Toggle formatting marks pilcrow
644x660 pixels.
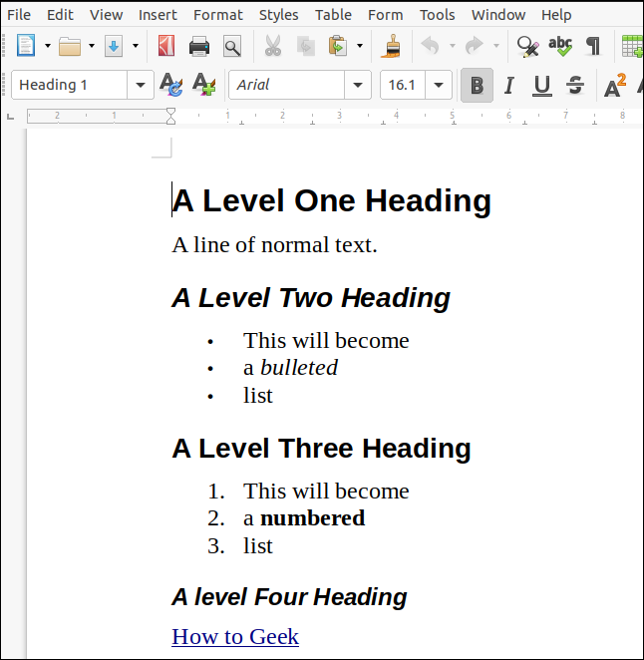click(593, 46)
